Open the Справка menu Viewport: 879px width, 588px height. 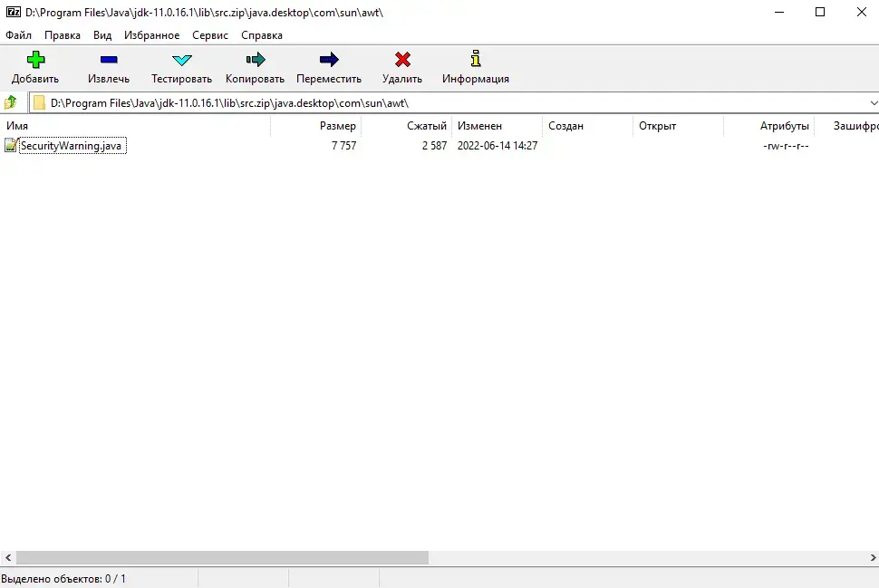(262, 35)
